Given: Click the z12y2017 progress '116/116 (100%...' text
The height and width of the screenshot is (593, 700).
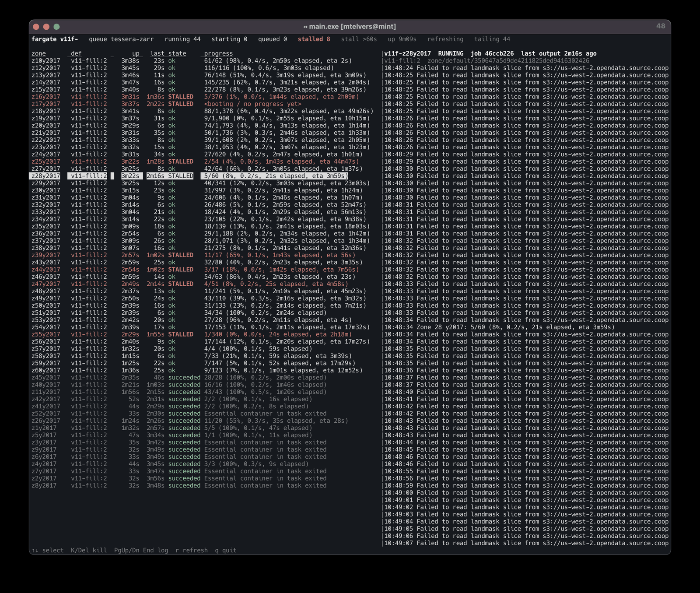Looking at the screenshot, I should 269,68.
